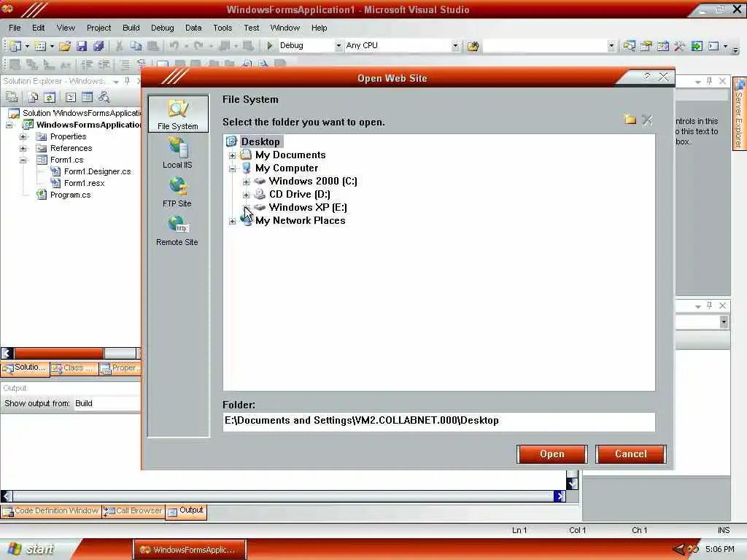Open Command Window toolbar icon
747x560 pixels.
pos(713,46)
